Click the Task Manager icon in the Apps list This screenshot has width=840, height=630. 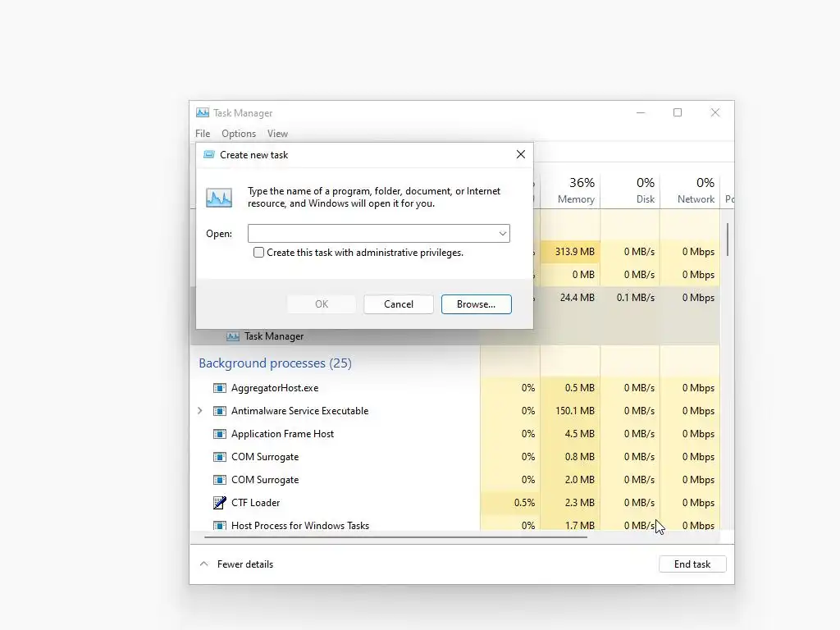click(x=232, y=336)
